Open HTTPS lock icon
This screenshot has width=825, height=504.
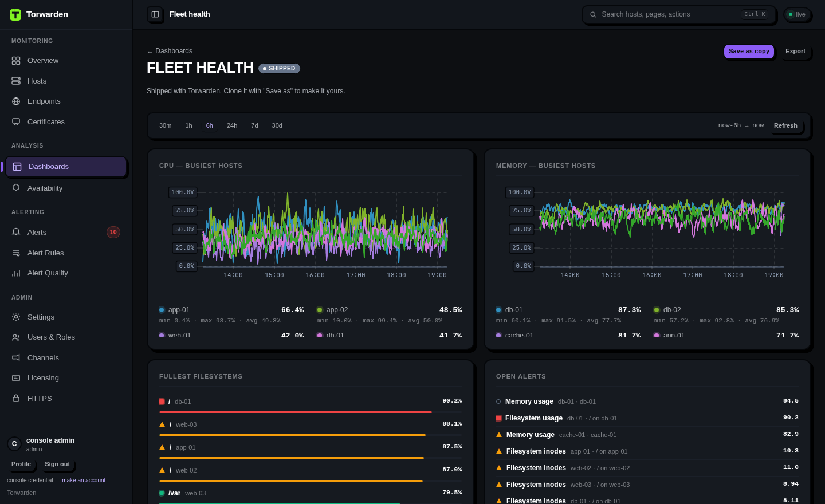16,398
